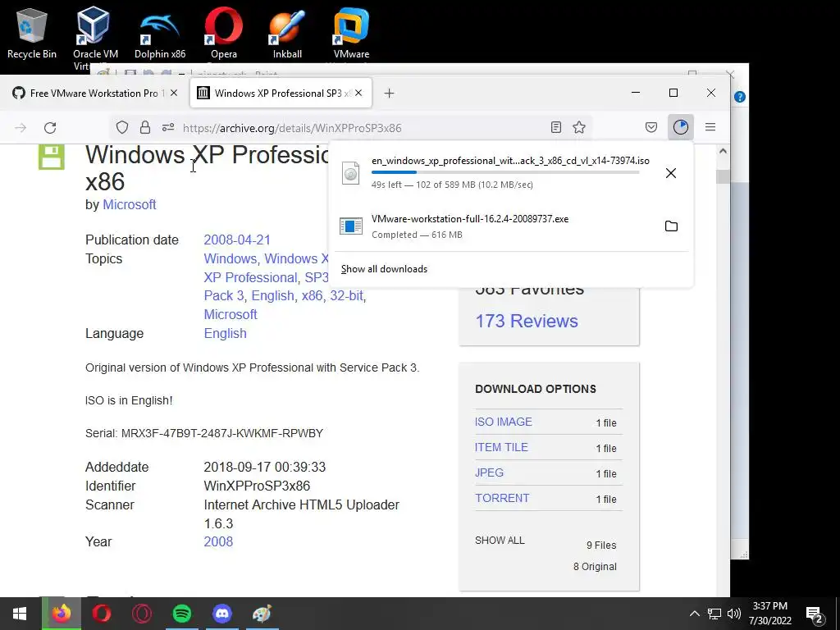
Task: Open the x86 topic link
Action: (312, 295)
